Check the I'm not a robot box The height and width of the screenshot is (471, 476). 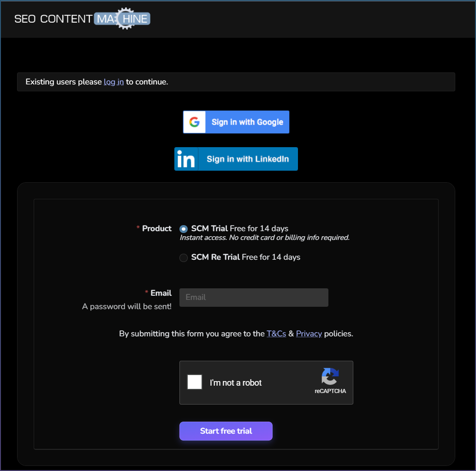pos(195,382)
